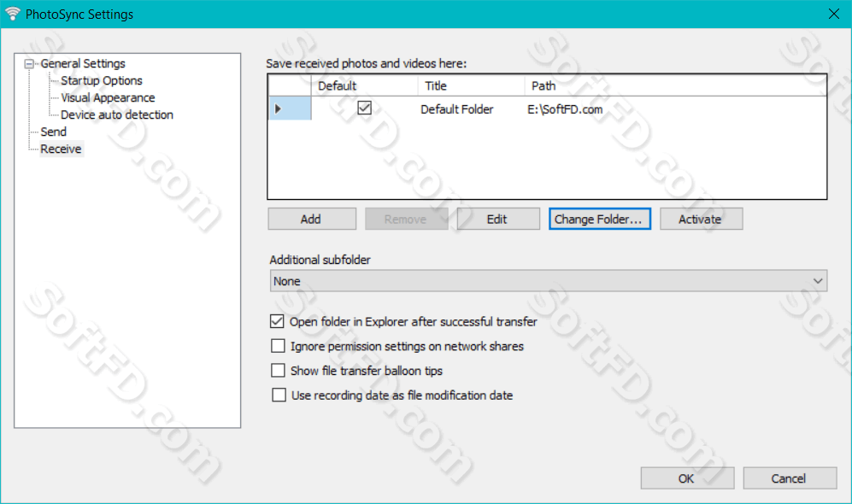Click the Add button
The height and width of the screenshot is (504, 852).
(x=312, y=219)
